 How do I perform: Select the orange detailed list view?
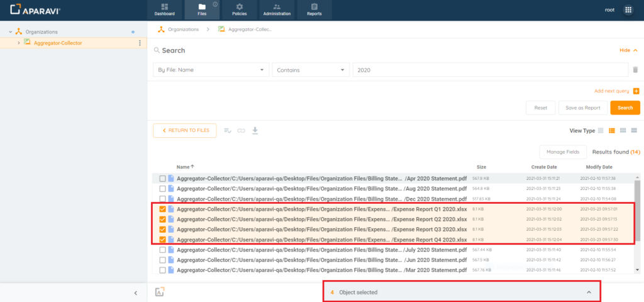pos(611,131)
